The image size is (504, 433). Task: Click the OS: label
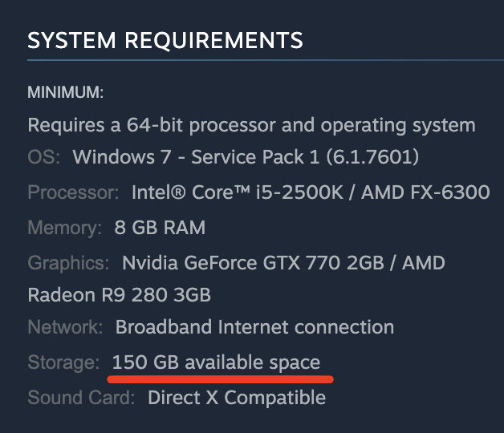click(x=44, y=157)
